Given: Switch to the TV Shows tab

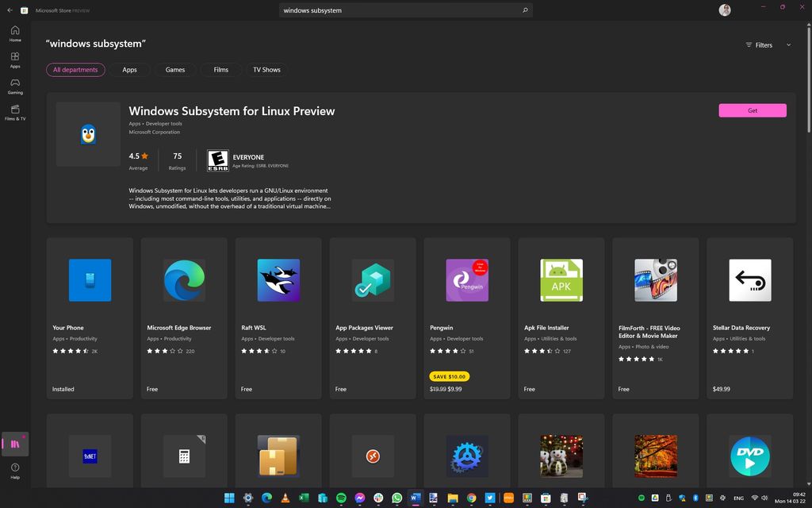Looking at the screenshot, I should 266,70.
